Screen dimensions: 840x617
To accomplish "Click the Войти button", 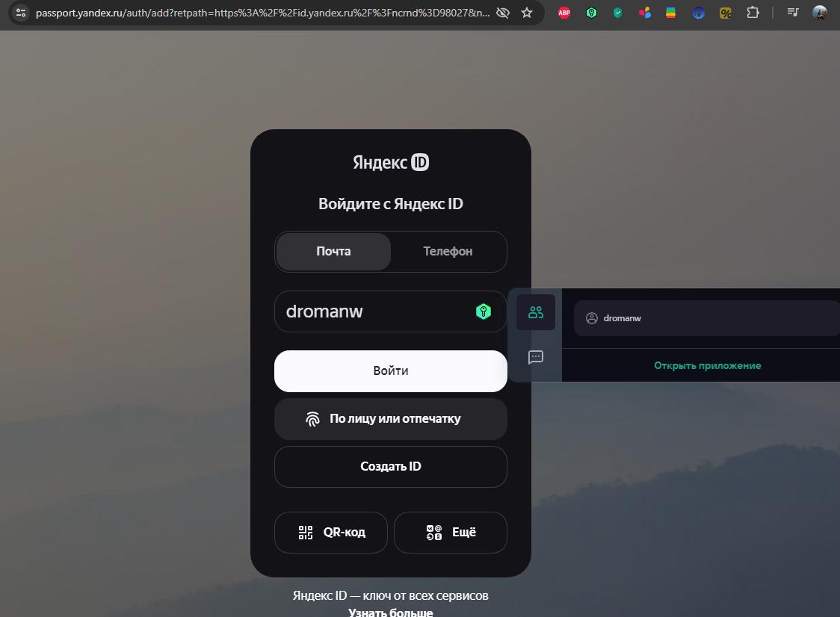I will tap(391, 370).
